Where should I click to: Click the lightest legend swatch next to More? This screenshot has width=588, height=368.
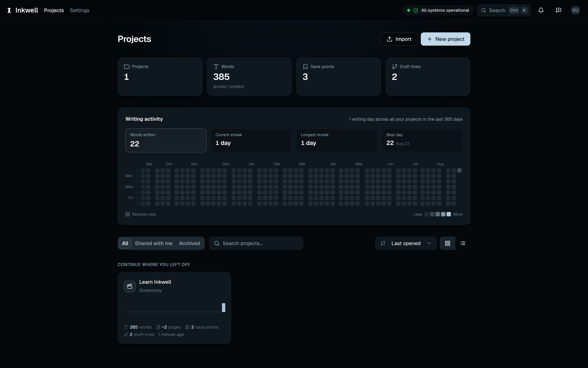point(449,214)
